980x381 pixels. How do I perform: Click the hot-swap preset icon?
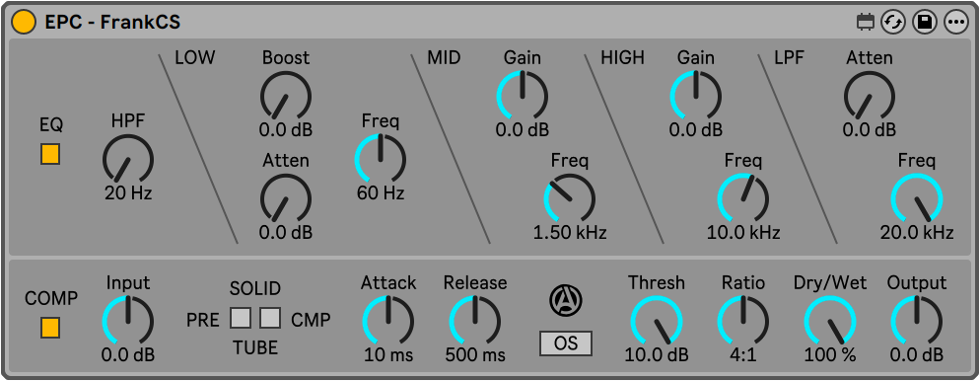tap(893, 23)
